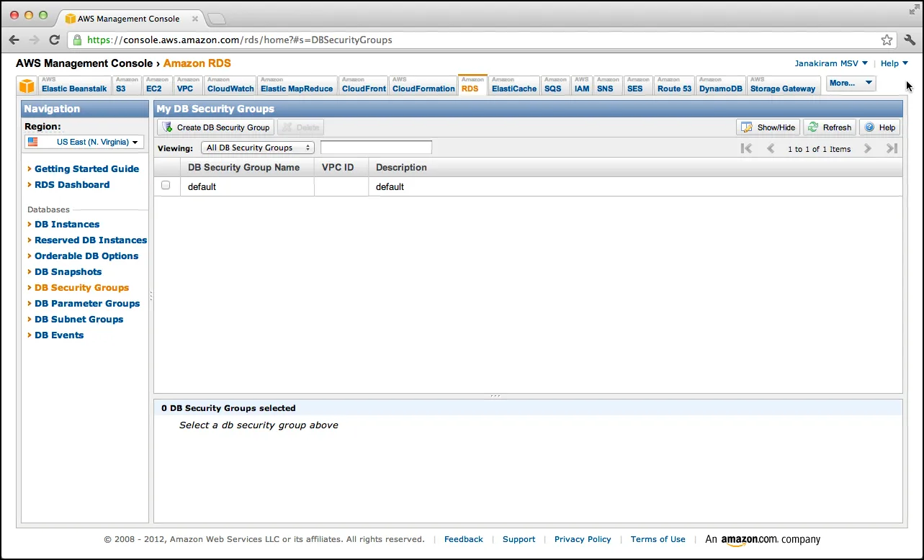This screenshot has width=924, height=560.
Task: Open a new browser tab button
Action: coord(216,18)
